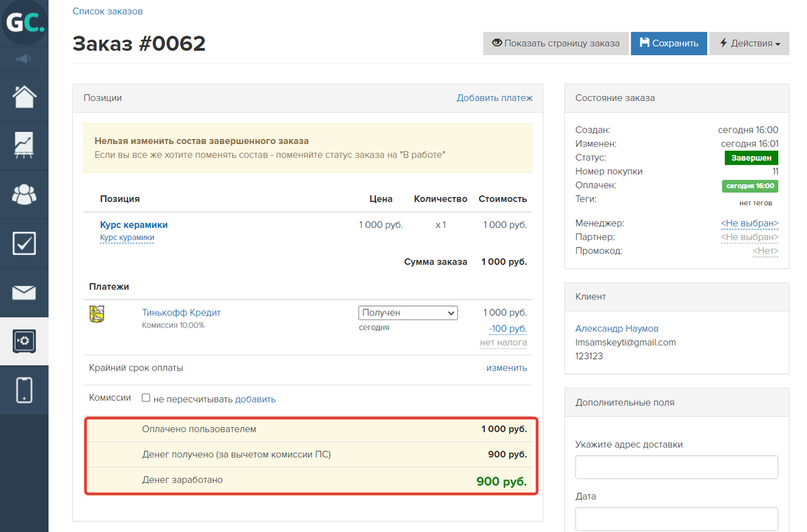Click the GC logo icon
This screenshot has height=532, width=807.
[x=24, y=24]
